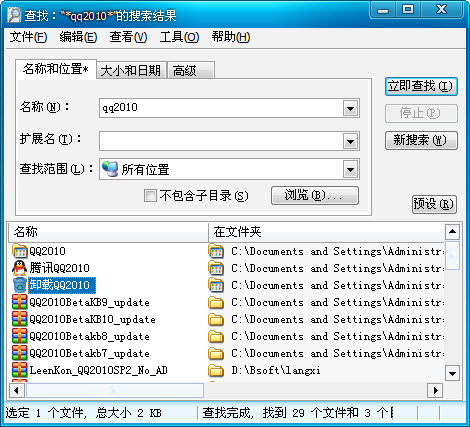This screenshot has width=470, height=427.
Task: Switch to the 高级 tab
Action: click(x=190, y=70)
